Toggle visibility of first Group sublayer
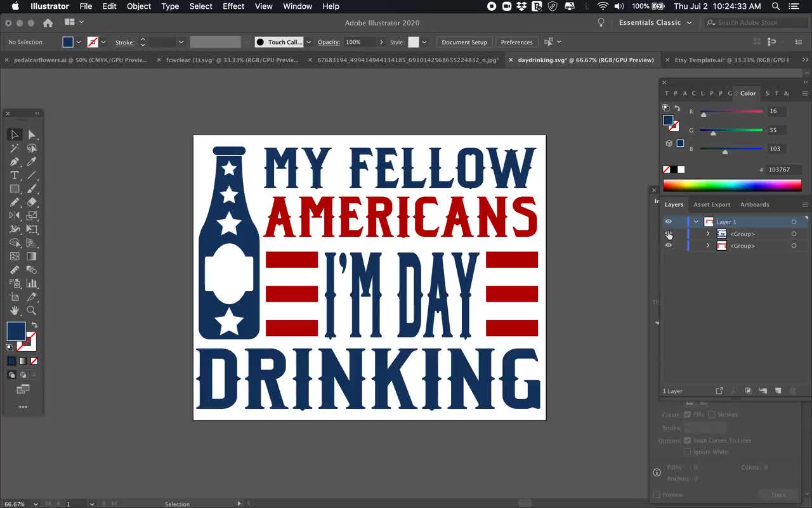Viewport: 812px width, 508px height. click(x=668, y=234)
